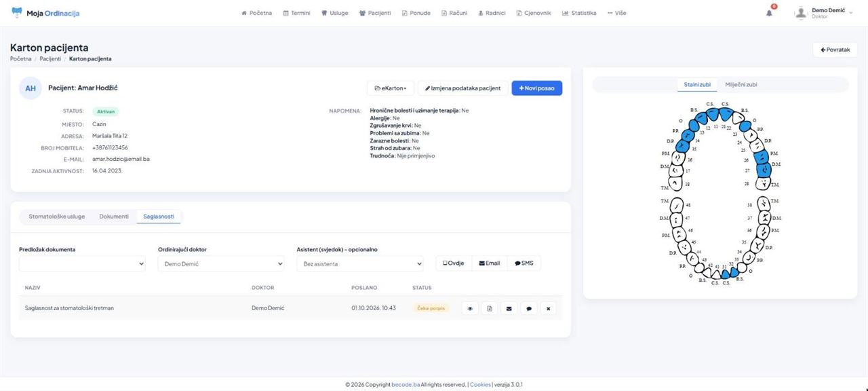Open the Ordinirajući doktor dropdown

pyautogui.click(x=221, y=263)
